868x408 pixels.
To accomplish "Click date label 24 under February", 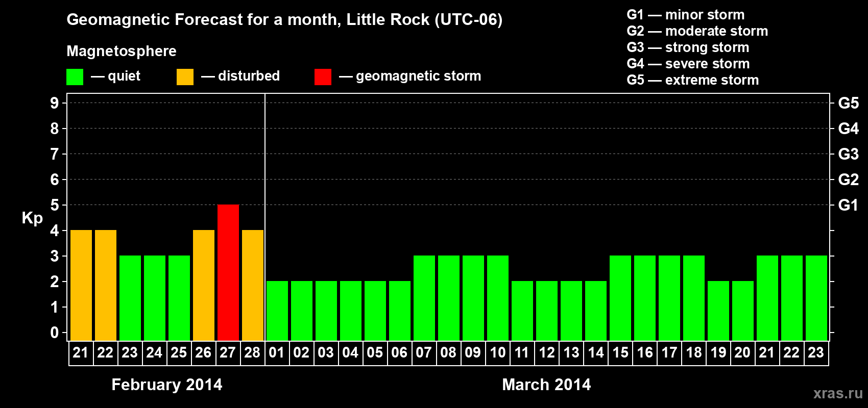I will 154,352.
